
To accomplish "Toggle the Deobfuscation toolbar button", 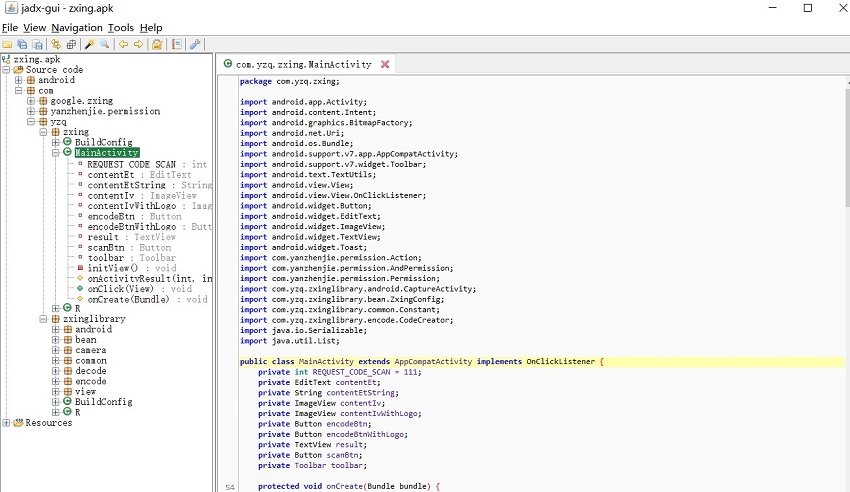I will click(157, 44).
